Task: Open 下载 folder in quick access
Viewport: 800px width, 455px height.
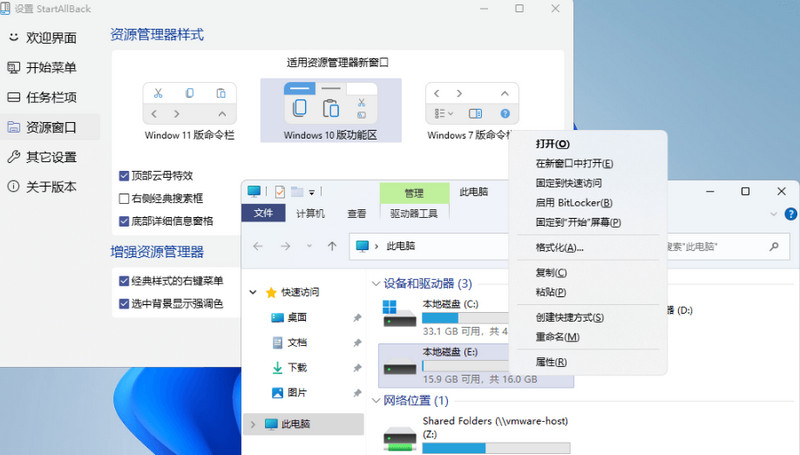Action: [297, 368]
